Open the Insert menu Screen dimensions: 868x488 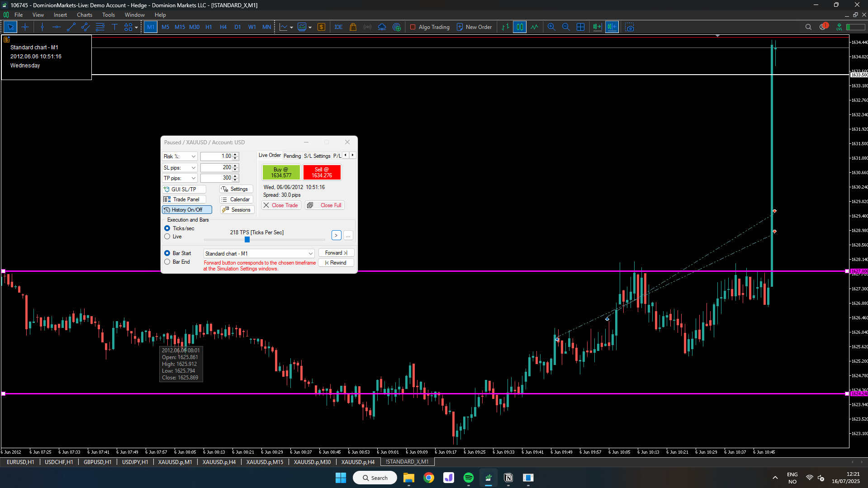[x=60, y=15]
